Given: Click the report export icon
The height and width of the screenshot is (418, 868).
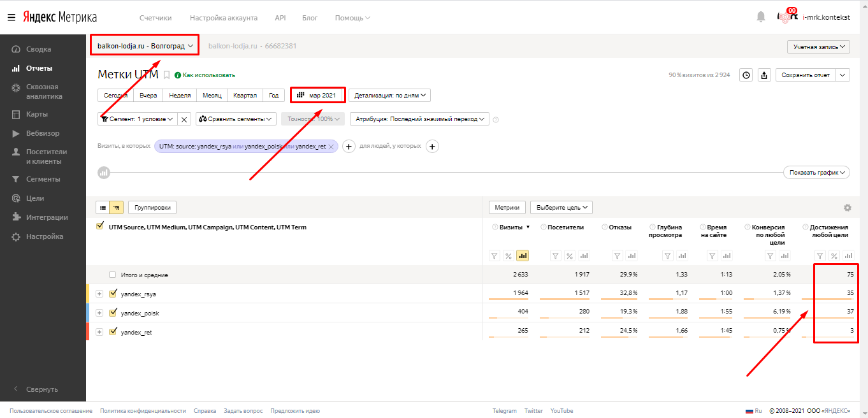Looking at the screenshot, I should pyautogui.click(x=765, y=75).
